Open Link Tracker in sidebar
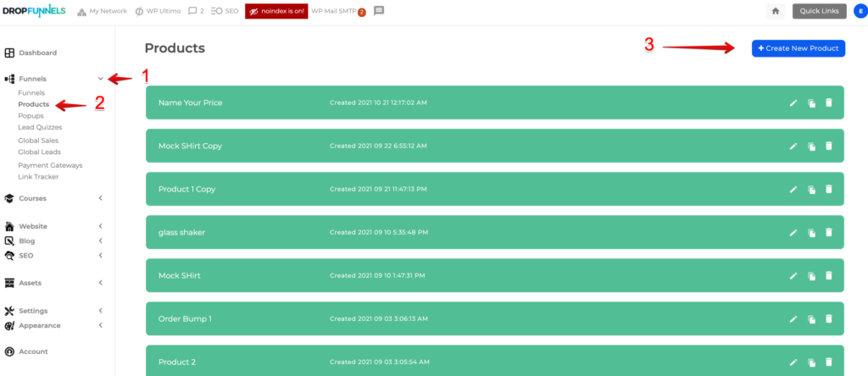868x376 pixels. (x=38, y=177)
